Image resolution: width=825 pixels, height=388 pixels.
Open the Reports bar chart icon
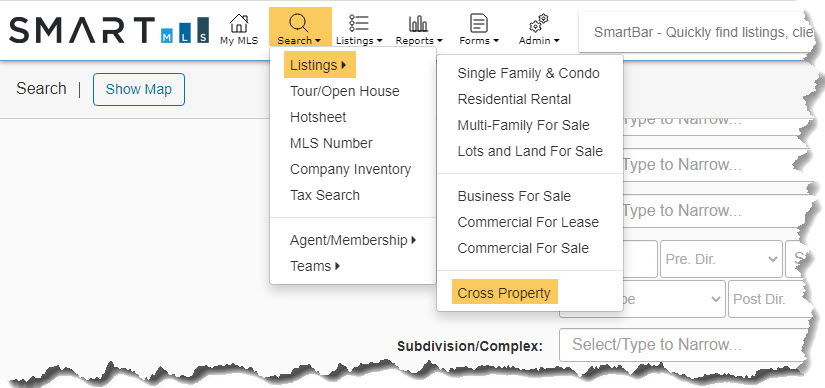tap(418, 23)
